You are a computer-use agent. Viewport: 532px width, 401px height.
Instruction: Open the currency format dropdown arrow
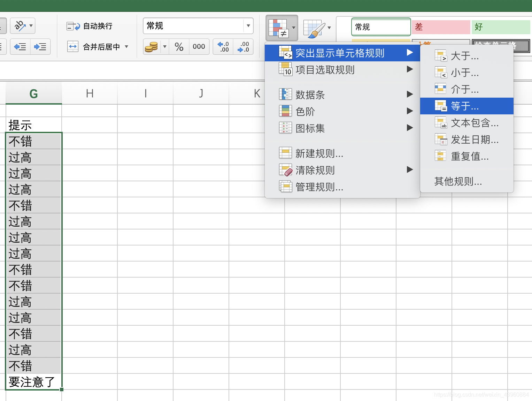[165, 47]
